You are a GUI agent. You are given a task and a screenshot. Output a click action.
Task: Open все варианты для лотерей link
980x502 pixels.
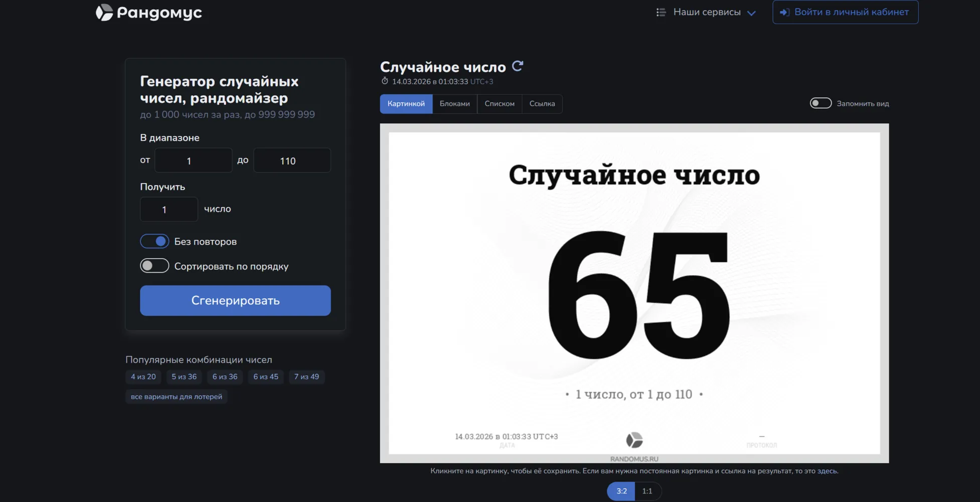coord(177,396)
